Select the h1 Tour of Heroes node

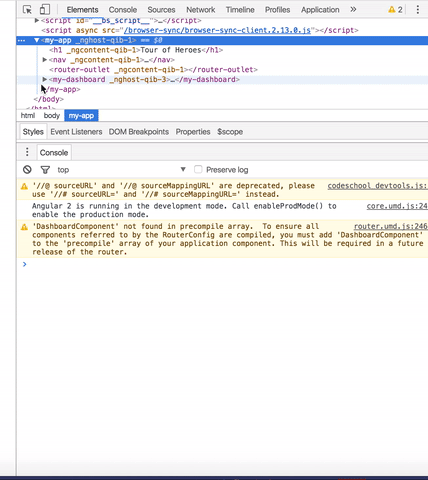pyautogui.click(x=136, y=50)
